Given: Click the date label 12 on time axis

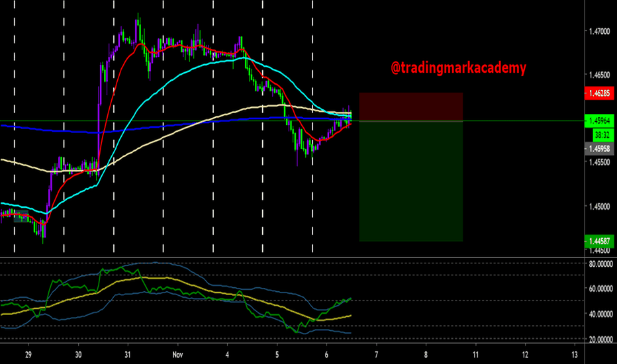Looking at the screenshot, I should pyautogui.click(x=525, y=355).
